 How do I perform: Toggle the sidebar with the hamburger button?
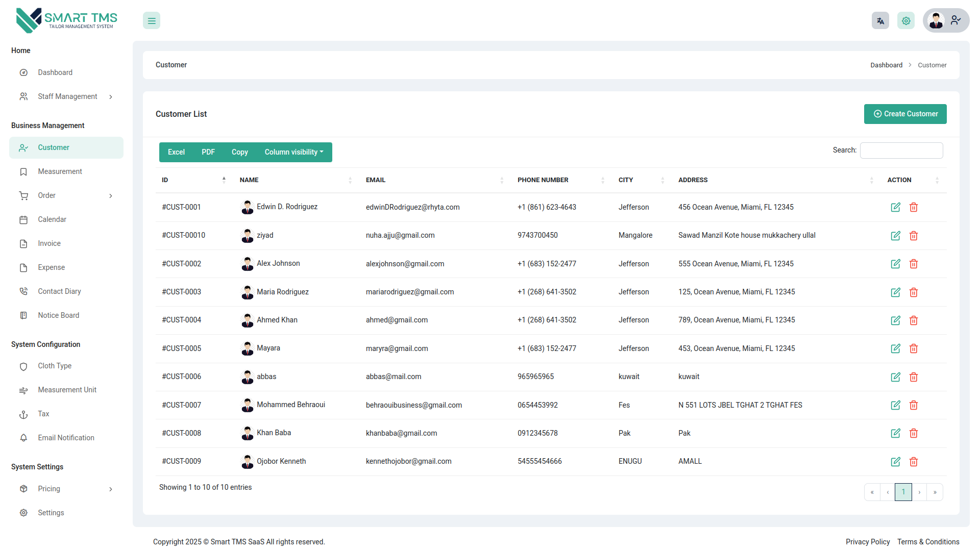click(151, 20)
